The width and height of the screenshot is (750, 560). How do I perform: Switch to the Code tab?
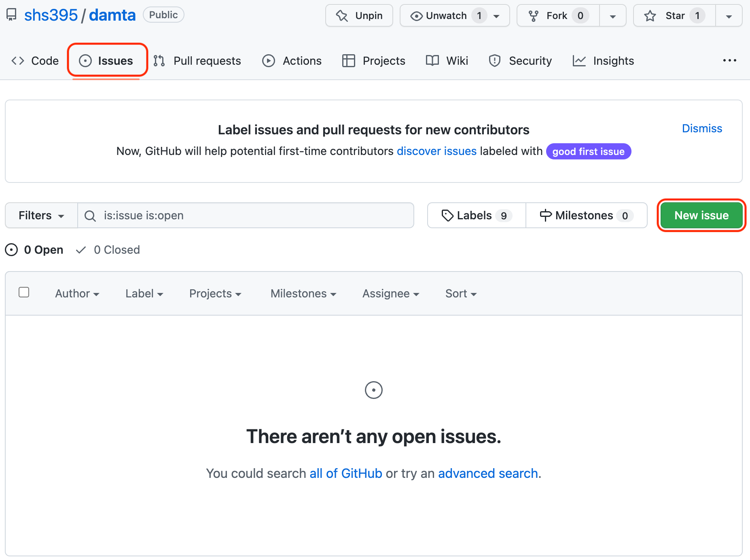[x=35, y=61]
